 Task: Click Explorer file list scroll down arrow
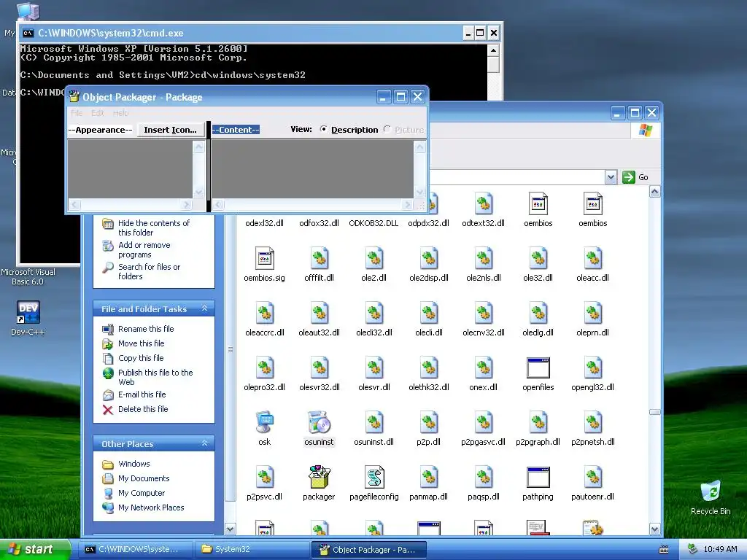(x=654, y=529)
